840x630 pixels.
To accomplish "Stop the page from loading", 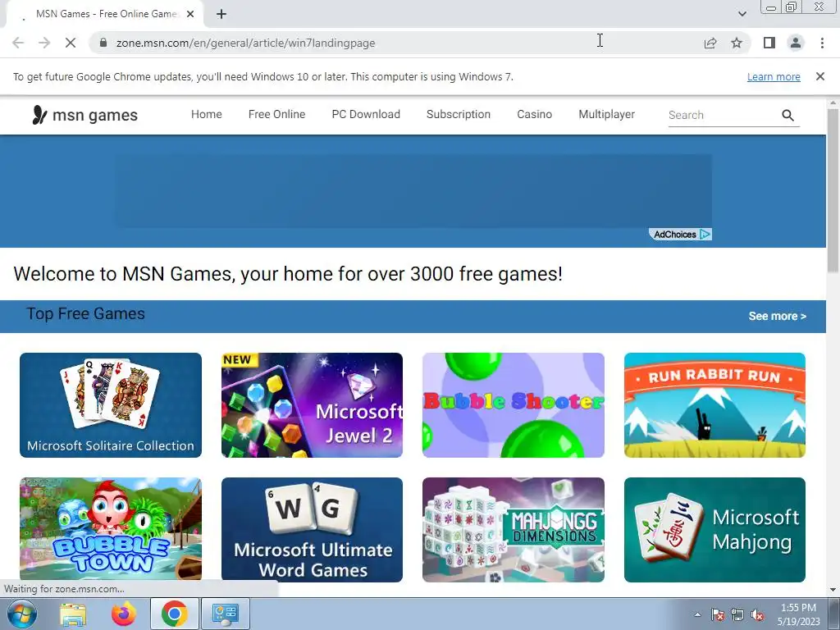I will pyautogui.click(x=71, y=43).
